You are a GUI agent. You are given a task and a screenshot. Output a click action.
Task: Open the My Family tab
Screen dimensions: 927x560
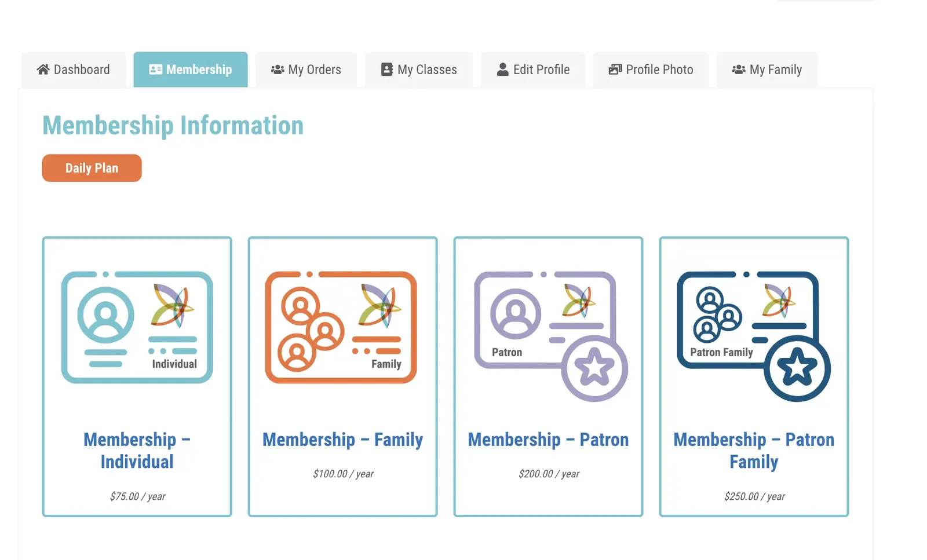[x=767, y=69]
